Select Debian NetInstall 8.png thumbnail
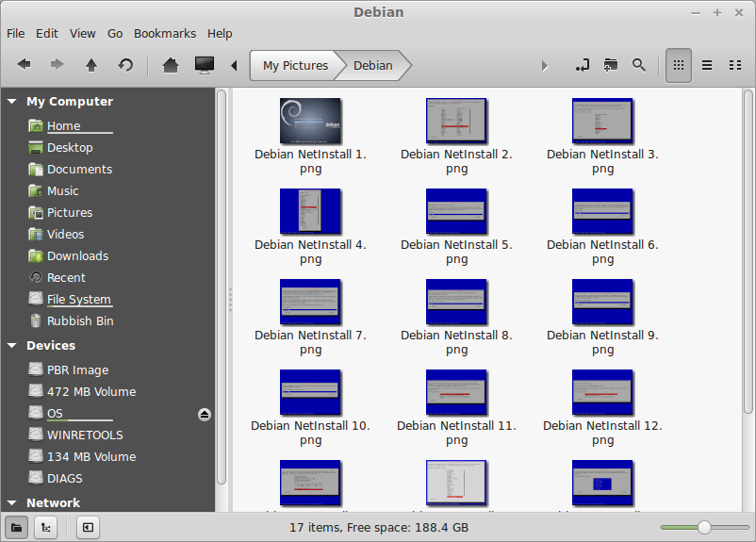Screen dimensions: 756x542 (x=456, y=302)
